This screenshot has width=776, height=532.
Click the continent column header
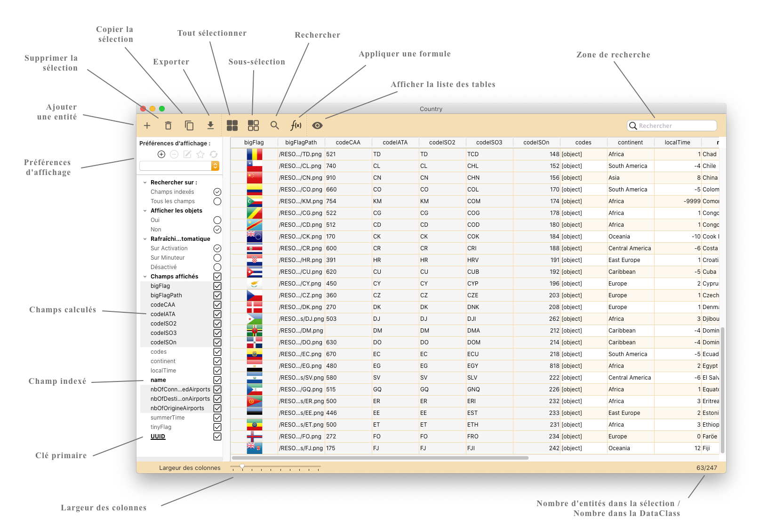631,143
